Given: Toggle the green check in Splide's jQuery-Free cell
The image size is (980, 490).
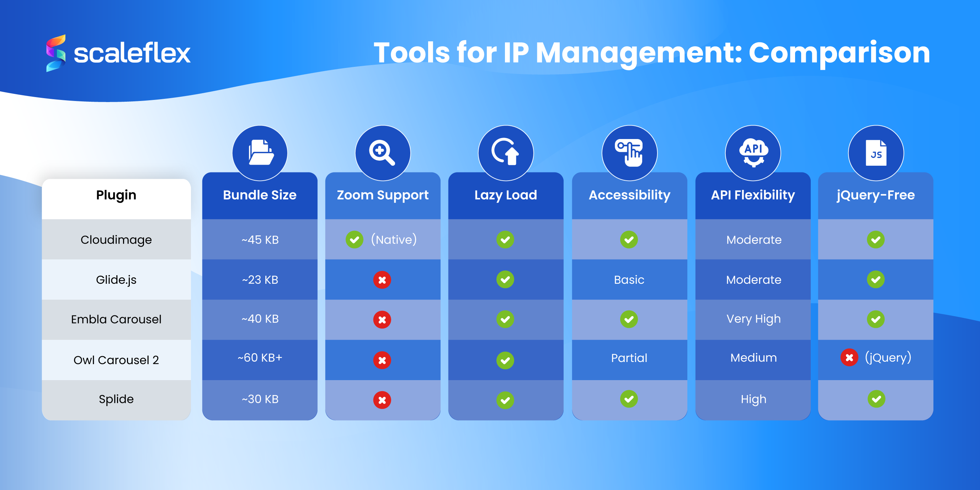Looking at the screenshot, I should pyautogui.click(x=875, y=399).
